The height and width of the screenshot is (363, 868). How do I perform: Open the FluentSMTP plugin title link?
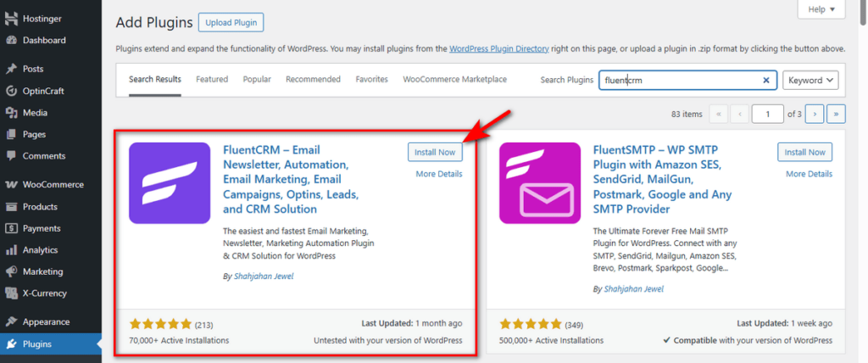[663, 180]
